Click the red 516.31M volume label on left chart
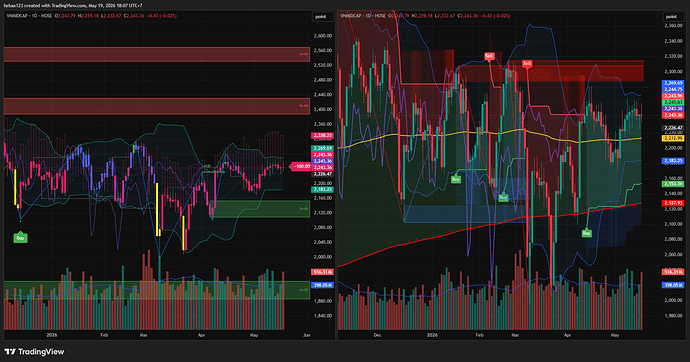 [322, 272]
